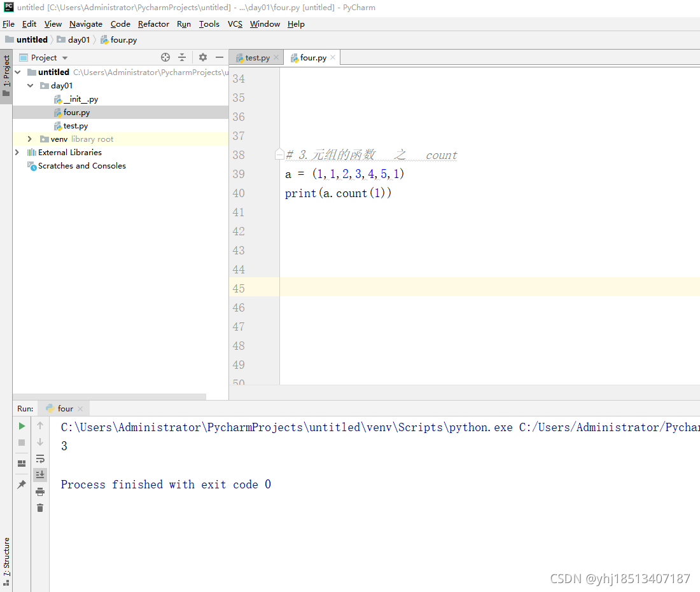The height and width of the screenshot is (592, 700).
Task: Hide the Project panel with minus icon
Action: [219, 57]
